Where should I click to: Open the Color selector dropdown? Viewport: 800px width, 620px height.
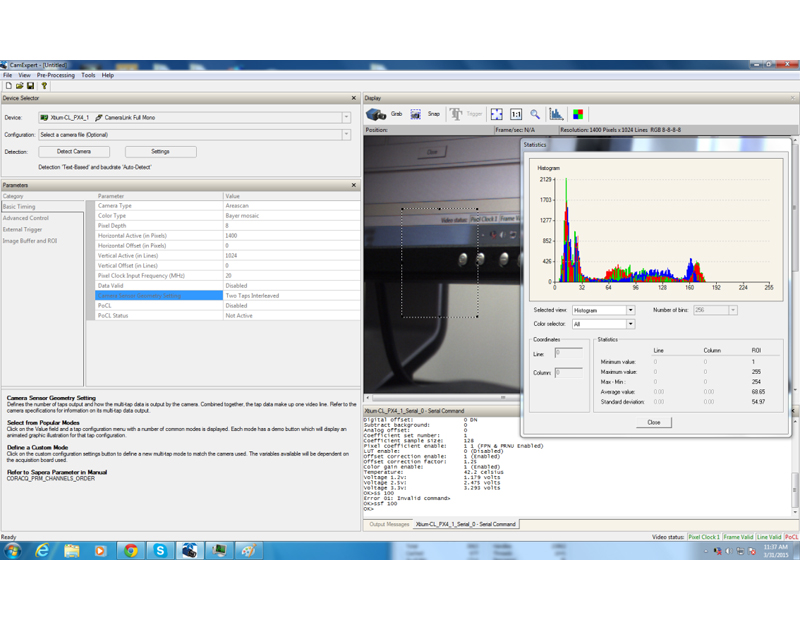coord(630,324)
